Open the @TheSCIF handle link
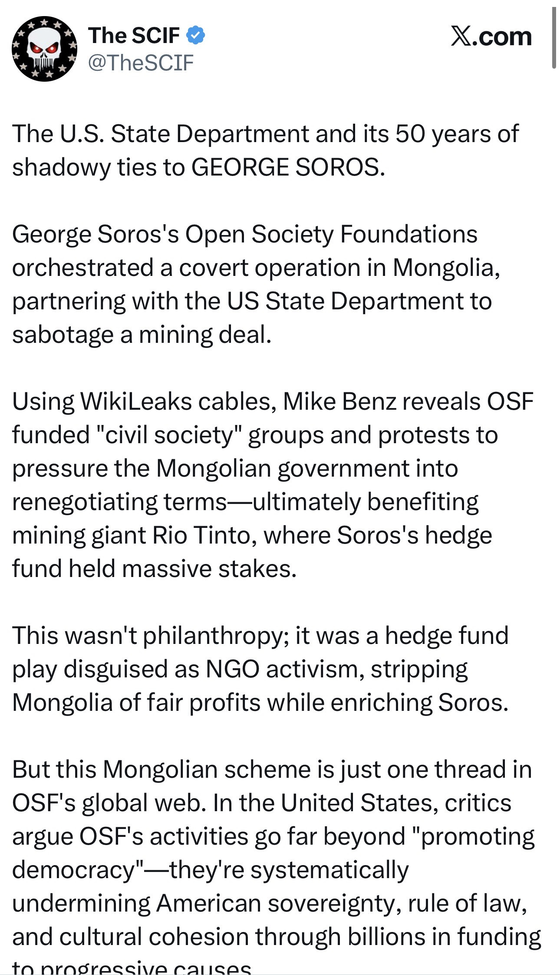This screenshot has width=560, height=975. [141, 63]
